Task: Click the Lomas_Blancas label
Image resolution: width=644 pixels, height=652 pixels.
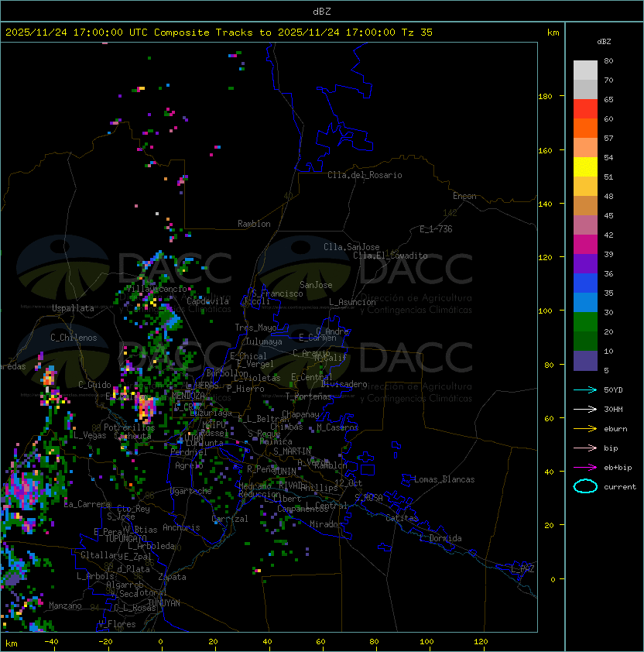Action: click(x=444, y=479)
